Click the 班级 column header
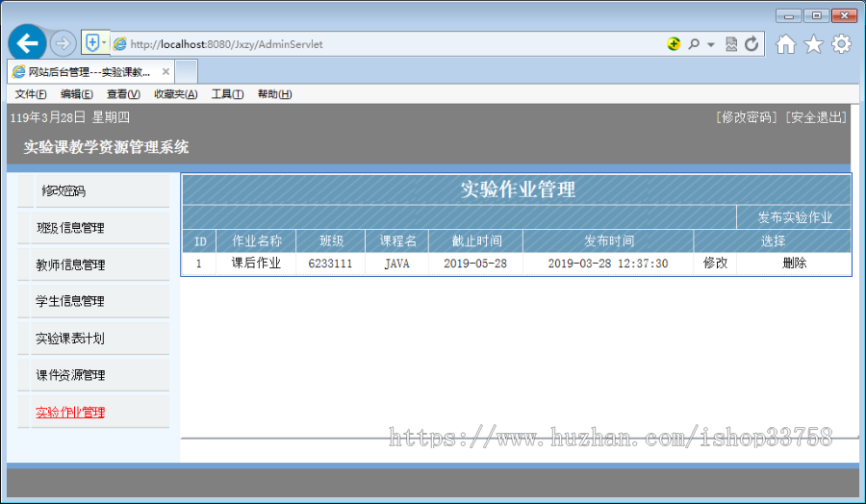This screenshot has height=504, width=866. coord(331,240)
